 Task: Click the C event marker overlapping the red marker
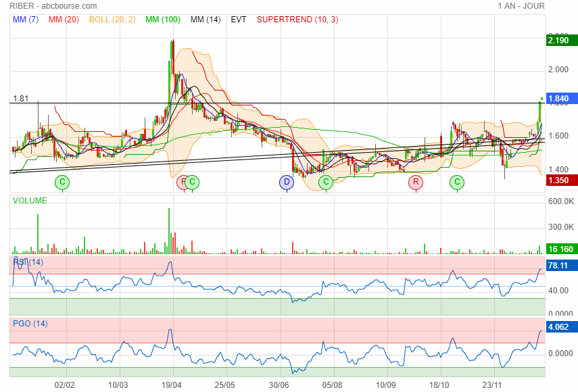pos(192,182)
